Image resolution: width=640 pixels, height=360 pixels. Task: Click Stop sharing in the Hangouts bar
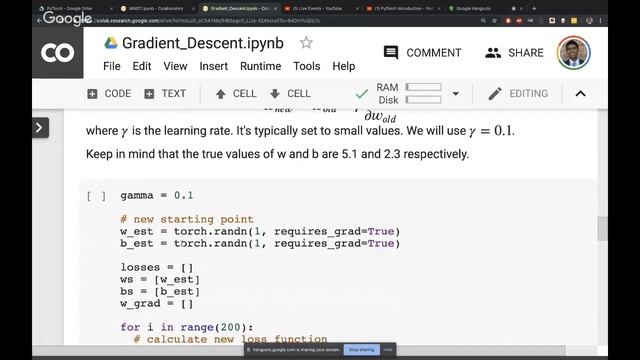[361, 350]
